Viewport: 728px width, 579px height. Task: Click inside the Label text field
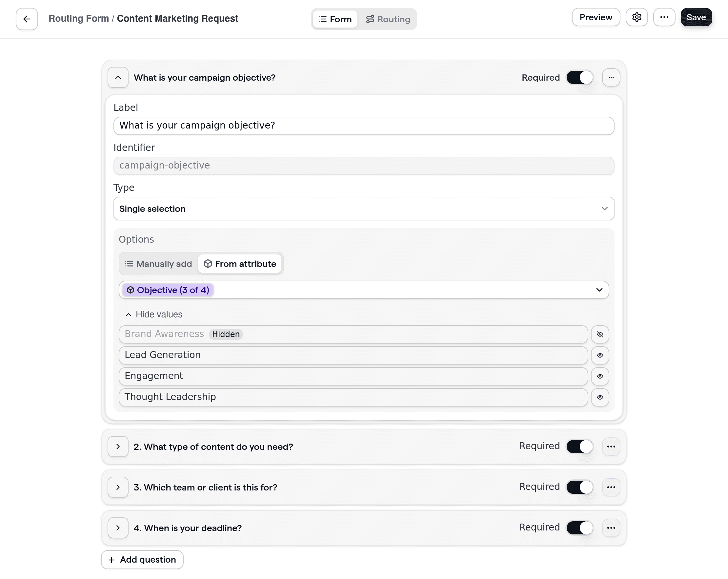pos(364,126)
